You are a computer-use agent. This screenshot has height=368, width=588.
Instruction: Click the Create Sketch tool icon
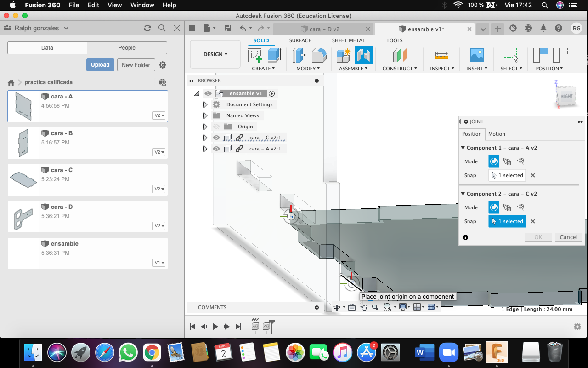[x=254, y=55]
